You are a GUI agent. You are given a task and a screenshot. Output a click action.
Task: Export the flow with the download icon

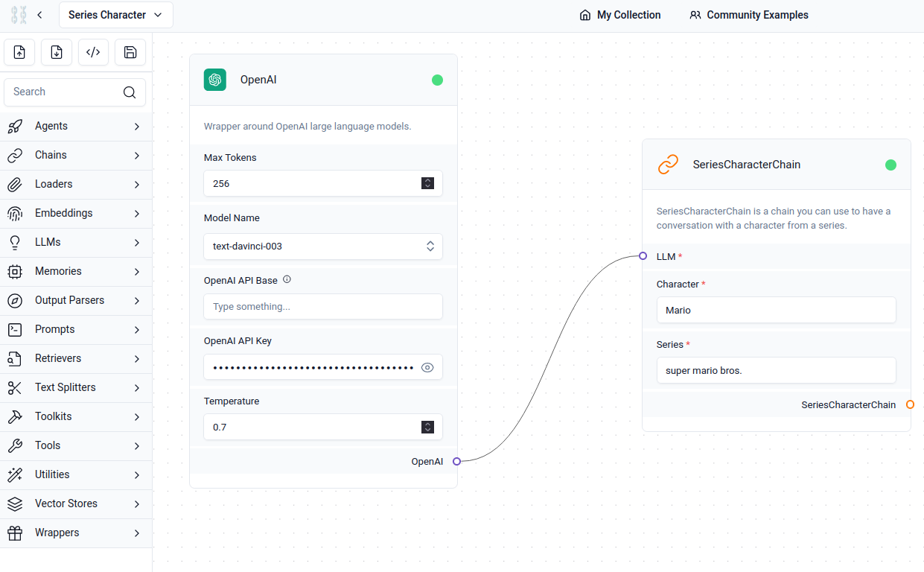tap(56, 52)
